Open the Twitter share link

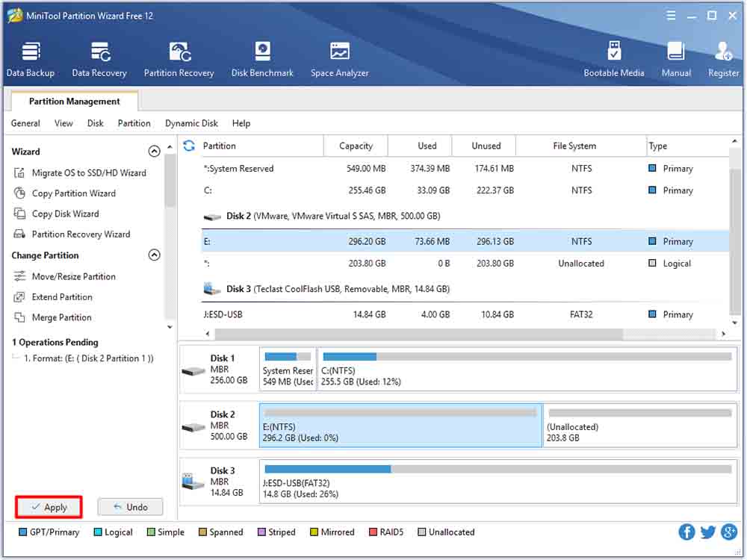point(708,532)
